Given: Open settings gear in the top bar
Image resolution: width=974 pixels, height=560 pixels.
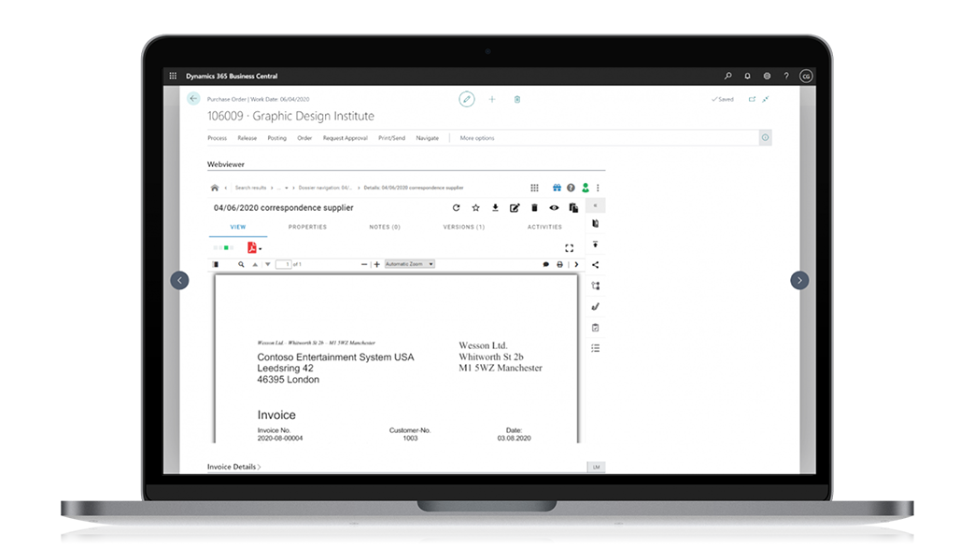Looking at the screenshot, I should [767, 76].
